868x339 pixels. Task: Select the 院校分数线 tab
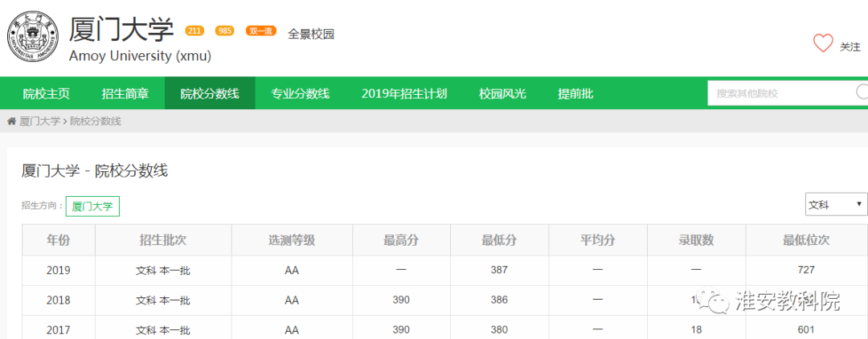210,93
